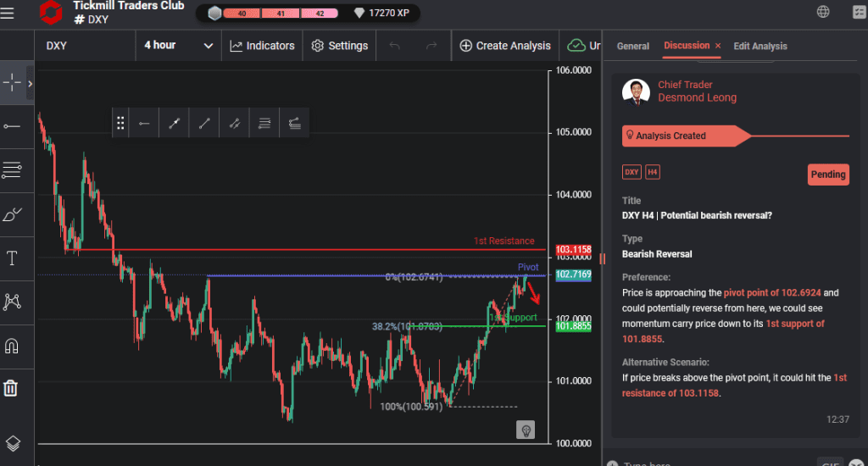Image resolution: width=868 pixels, height=466 pixels.
Task: Click the 102.7169 pivot price label
Action: pyautogui.click(x=574, y=275)
